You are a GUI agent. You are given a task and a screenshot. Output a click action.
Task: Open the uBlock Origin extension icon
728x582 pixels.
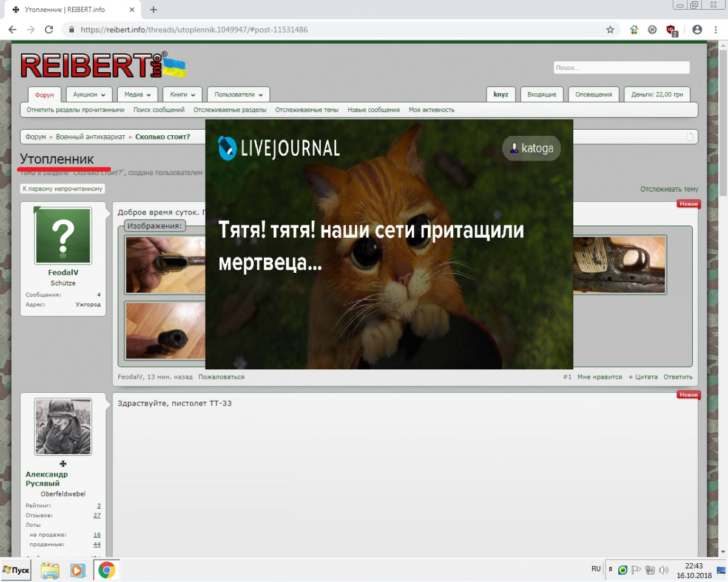[672, 30]
